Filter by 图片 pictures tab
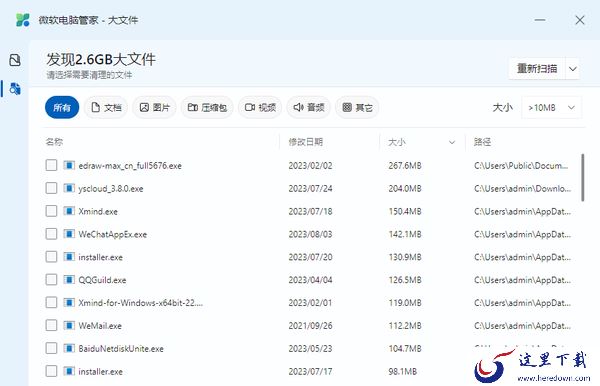 click(154, 107)
